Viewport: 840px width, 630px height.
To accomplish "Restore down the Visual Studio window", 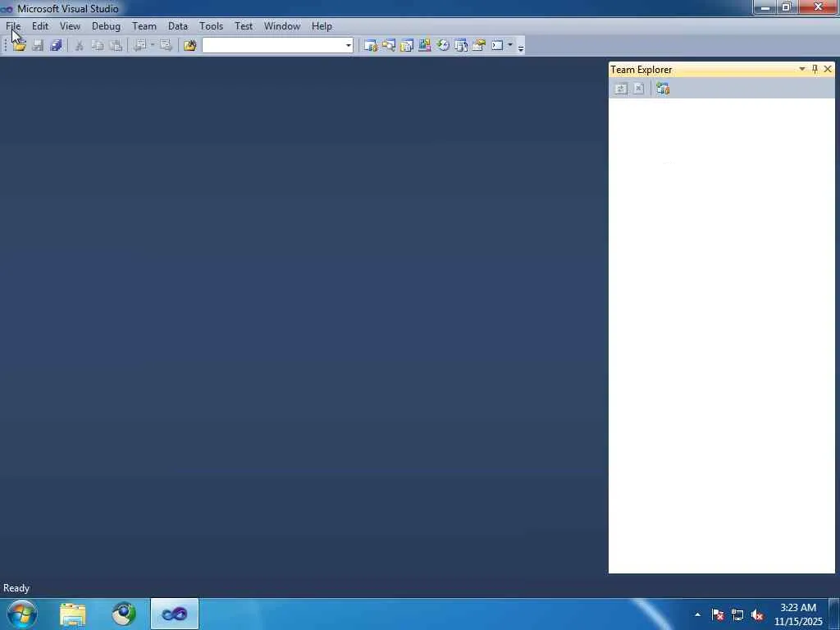I will click(x=787, y=7).
